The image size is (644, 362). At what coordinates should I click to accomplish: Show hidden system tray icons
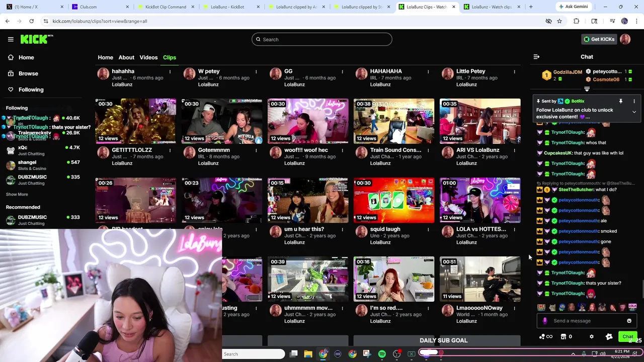(x=573, y=354)
